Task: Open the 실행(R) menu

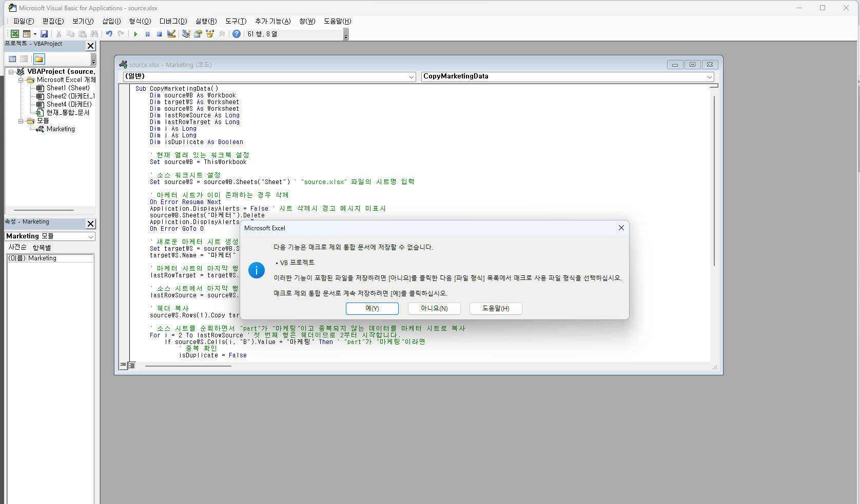Action: click(206, 21)
